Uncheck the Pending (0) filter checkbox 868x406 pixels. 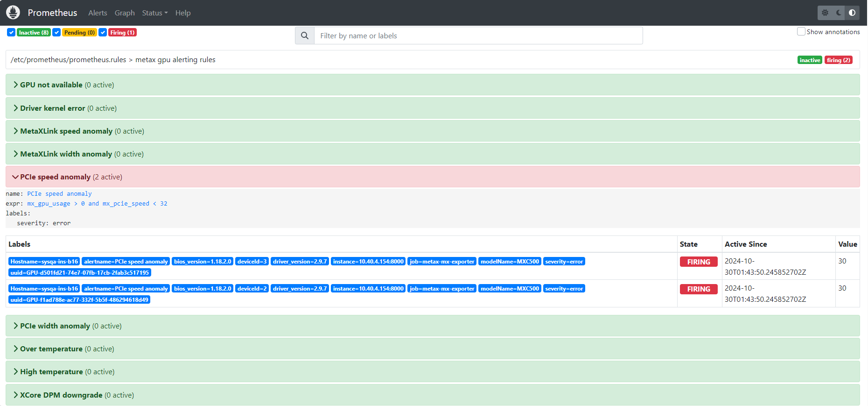[56, 32]
